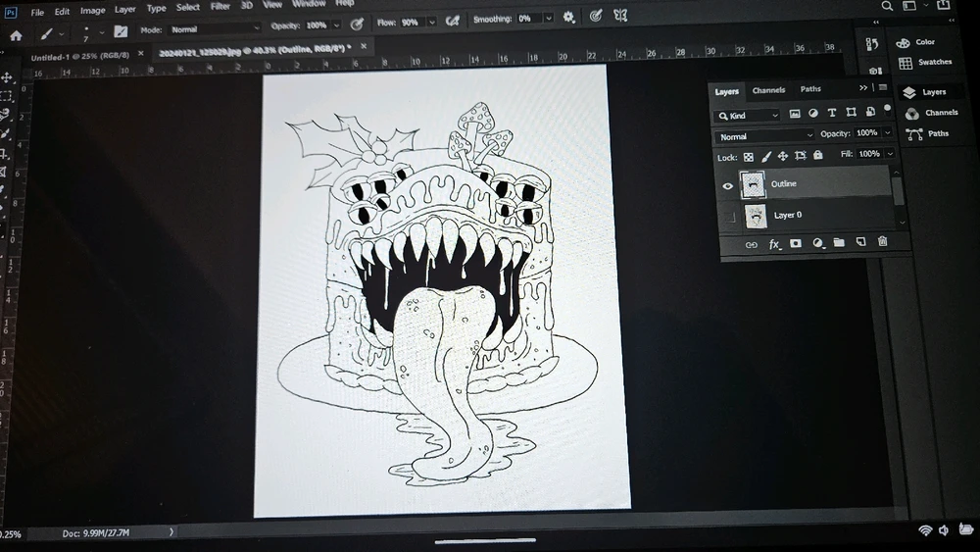Filter layers by type layers icon
This screenshot has height=552, width=980.
tap(832, 113)
